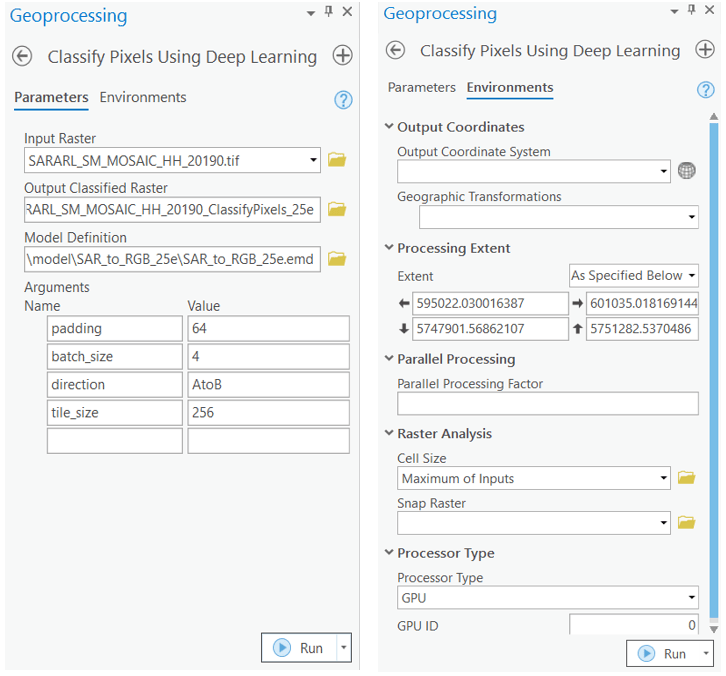Screen dimensions: 726x676
Task: Open the Processor Type dropdown
Action: coord(547,598)
